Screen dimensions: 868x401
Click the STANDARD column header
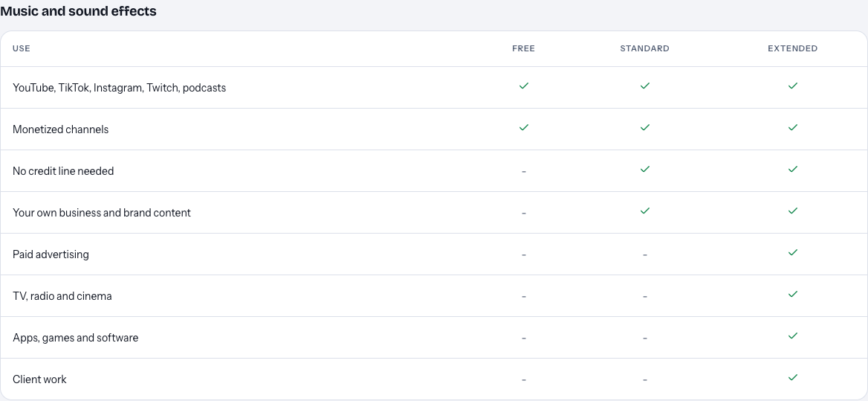[644, 49]
